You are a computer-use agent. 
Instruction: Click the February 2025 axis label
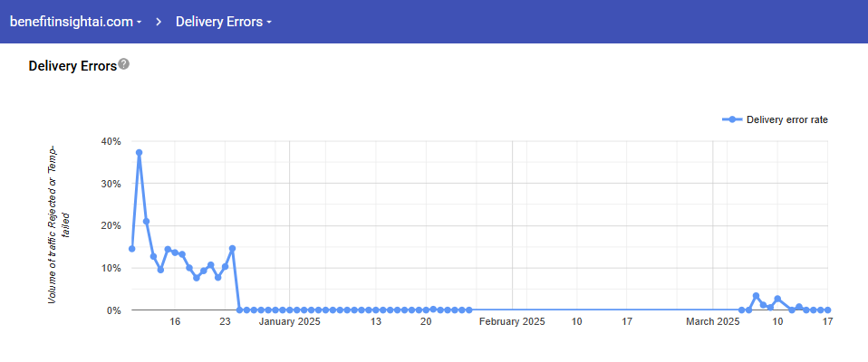tap(512, 321)
